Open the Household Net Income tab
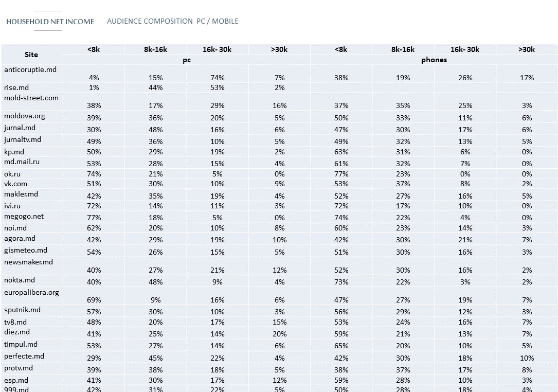The width and height of the screenshot is (558, 392). (50, 22)
